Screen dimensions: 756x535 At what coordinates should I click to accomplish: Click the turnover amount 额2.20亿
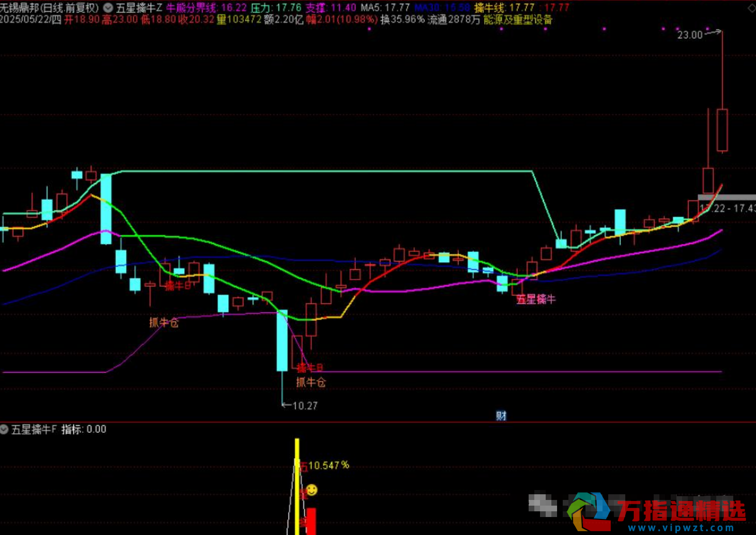[283, 19]
